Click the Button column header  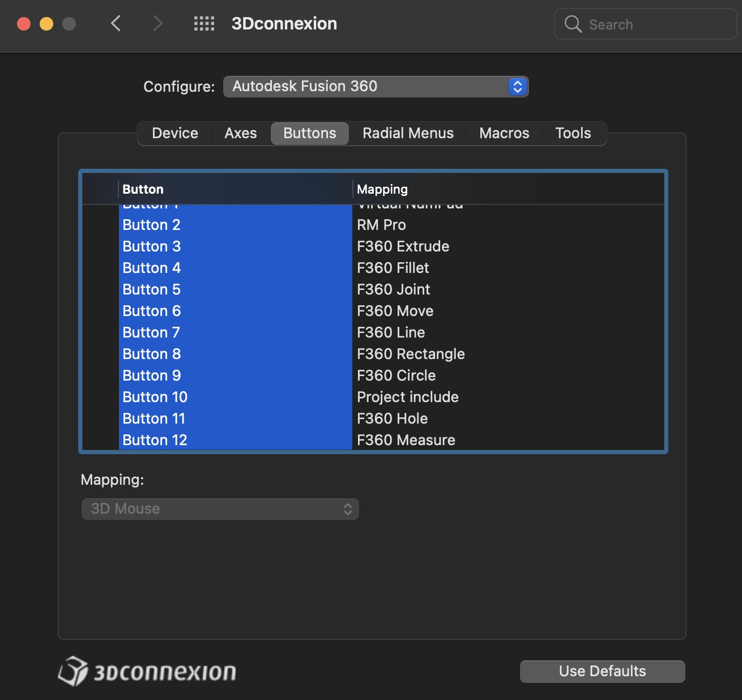coord(235,189)
